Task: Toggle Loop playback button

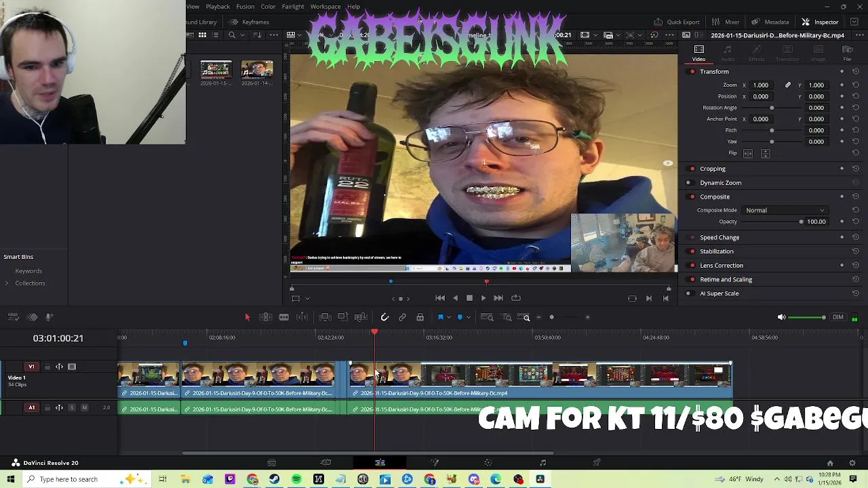Action: pyautogui.click(x=516, y=298)
